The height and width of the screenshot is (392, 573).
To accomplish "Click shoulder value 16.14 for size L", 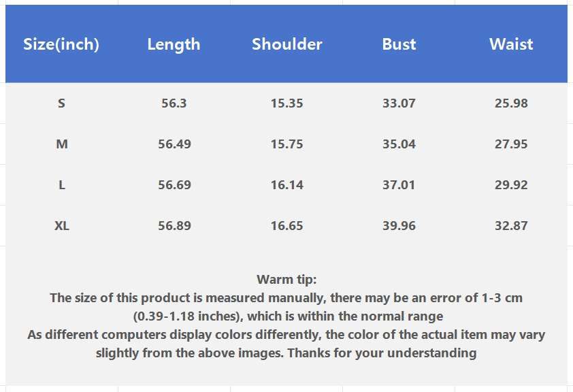I will coord(286,185).
